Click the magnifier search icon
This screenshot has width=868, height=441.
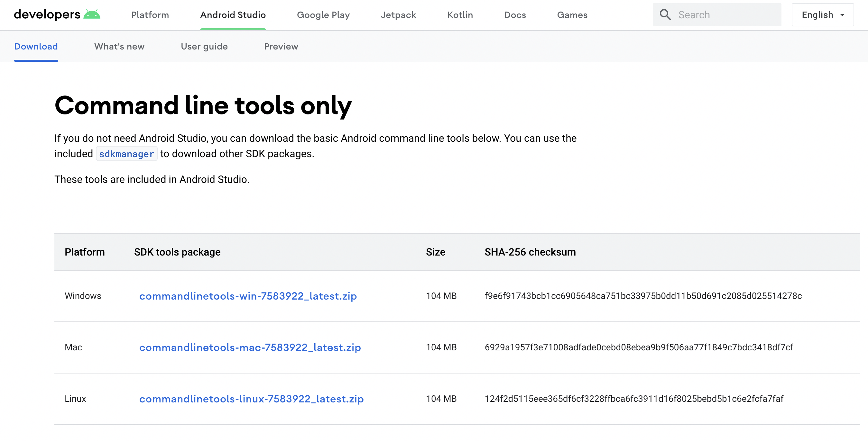tap(665, 15)
